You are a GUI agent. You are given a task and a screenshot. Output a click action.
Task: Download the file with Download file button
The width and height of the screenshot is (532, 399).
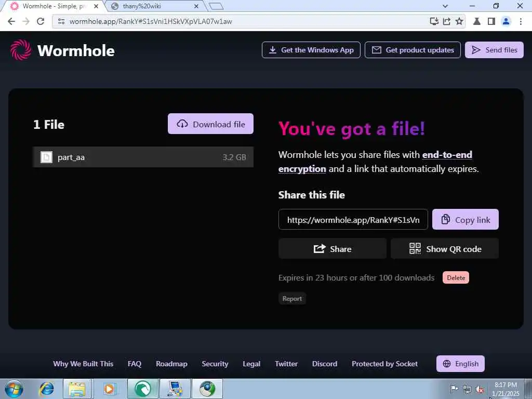[210, 124]
